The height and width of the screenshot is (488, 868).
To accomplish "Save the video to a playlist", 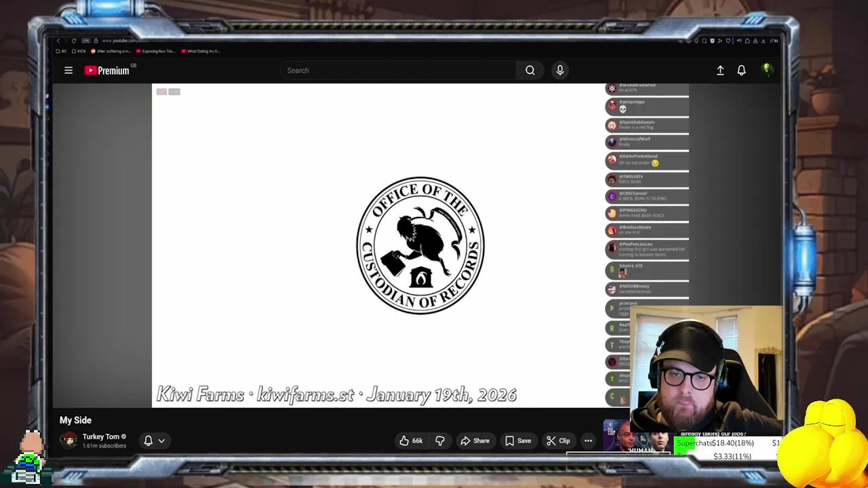I will [518, 441].
